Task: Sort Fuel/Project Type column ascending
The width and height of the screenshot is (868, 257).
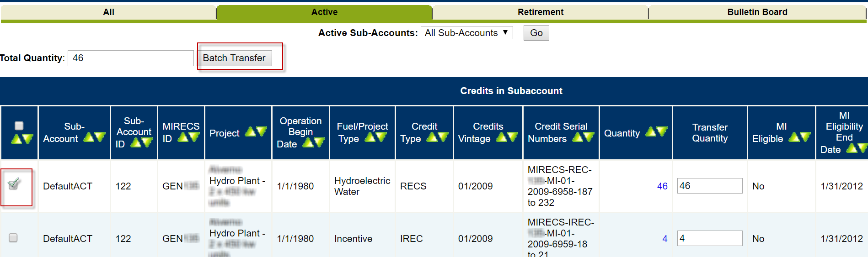Action: (x=370, y=137)
